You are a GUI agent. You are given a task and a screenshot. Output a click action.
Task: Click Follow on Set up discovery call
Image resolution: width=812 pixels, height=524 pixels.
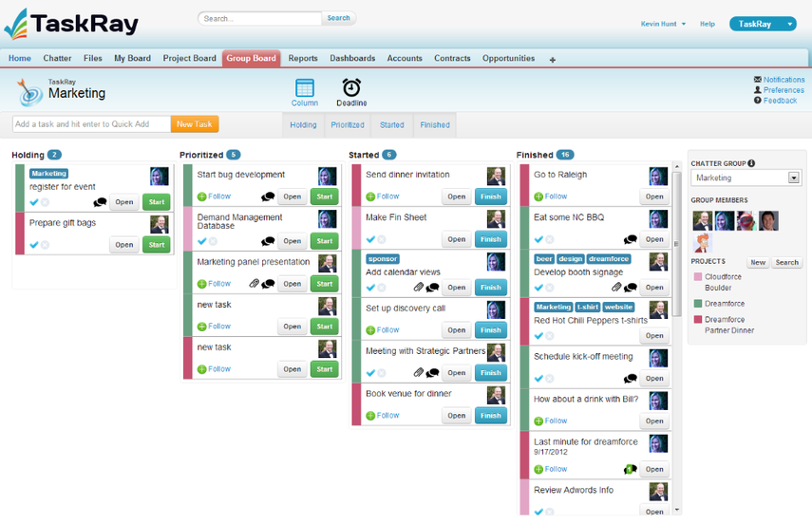(x=383, y=329)
